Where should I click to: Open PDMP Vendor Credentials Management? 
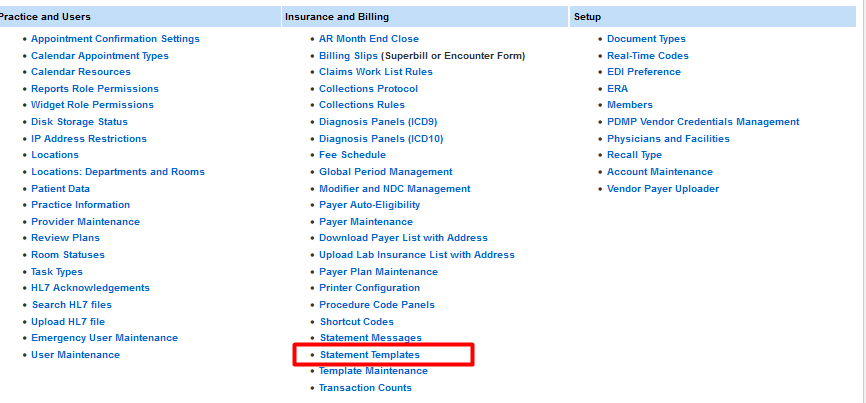point(703,122)
